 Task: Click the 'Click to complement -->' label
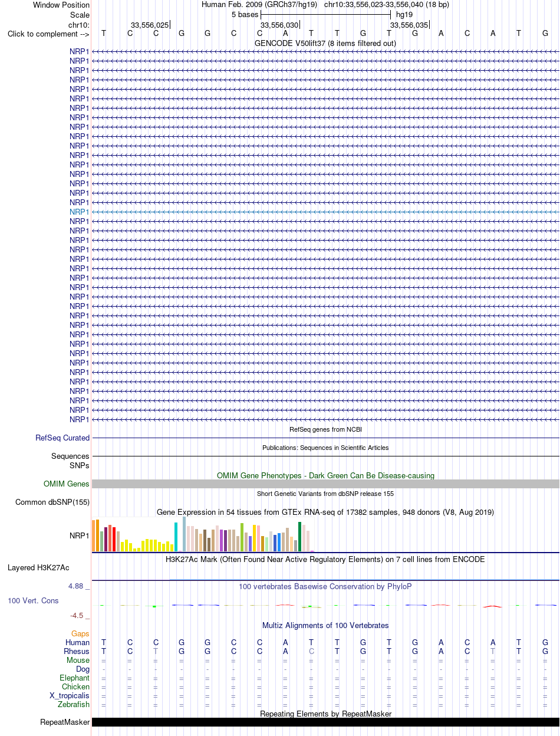click(x=48, y=34)
